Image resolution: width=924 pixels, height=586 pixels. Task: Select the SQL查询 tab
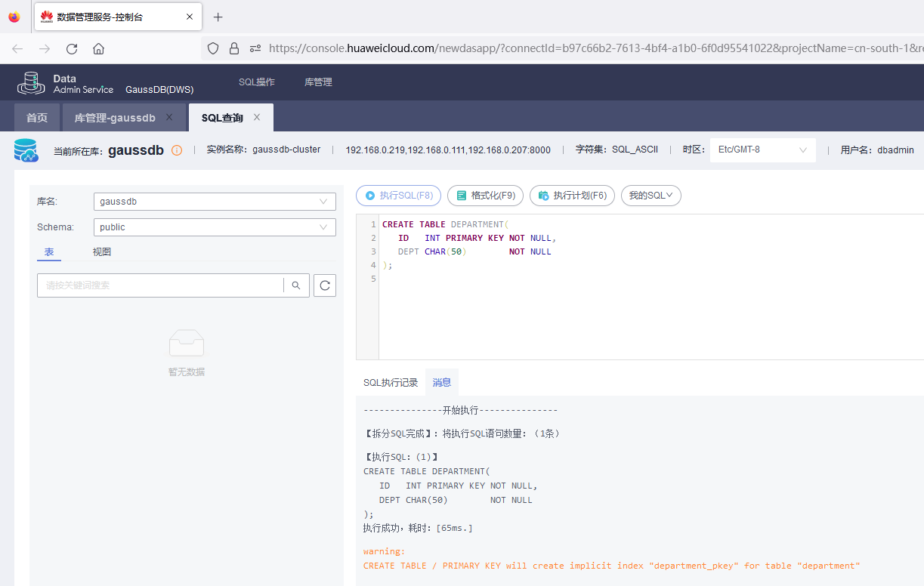tap(222, 118)
